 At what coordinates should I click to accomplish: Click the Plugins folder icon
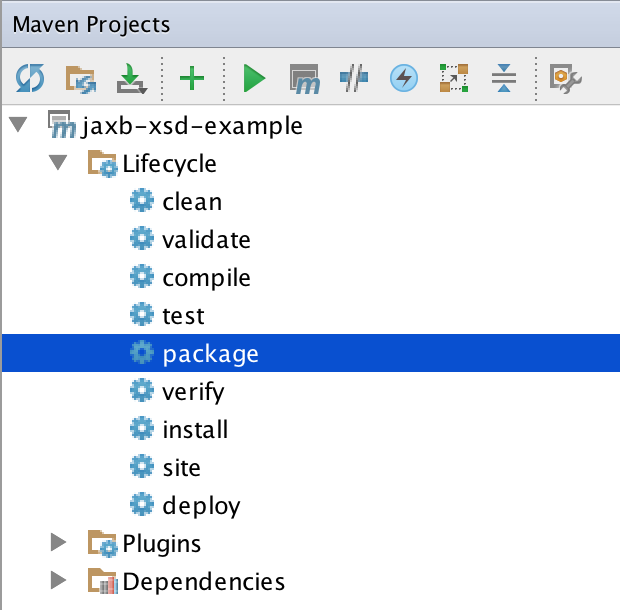102,544
